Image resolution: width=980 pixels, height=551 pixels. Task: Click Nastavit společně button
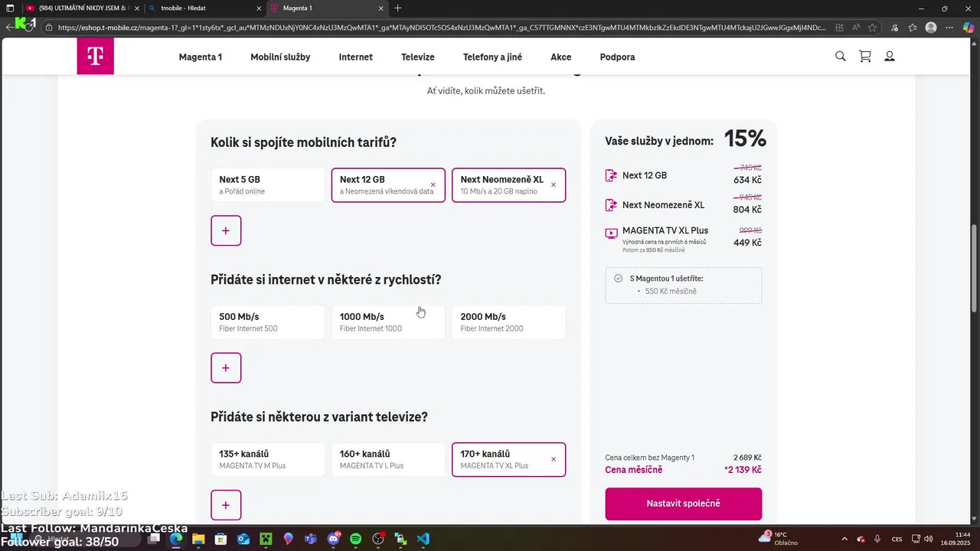[684, 504]
